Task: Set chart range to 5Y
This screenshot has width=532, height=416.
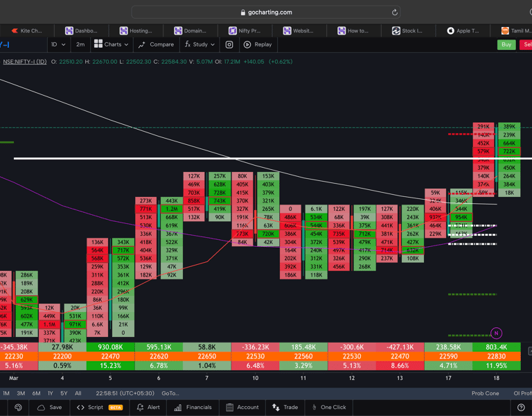Action: (x=64, y=393)
